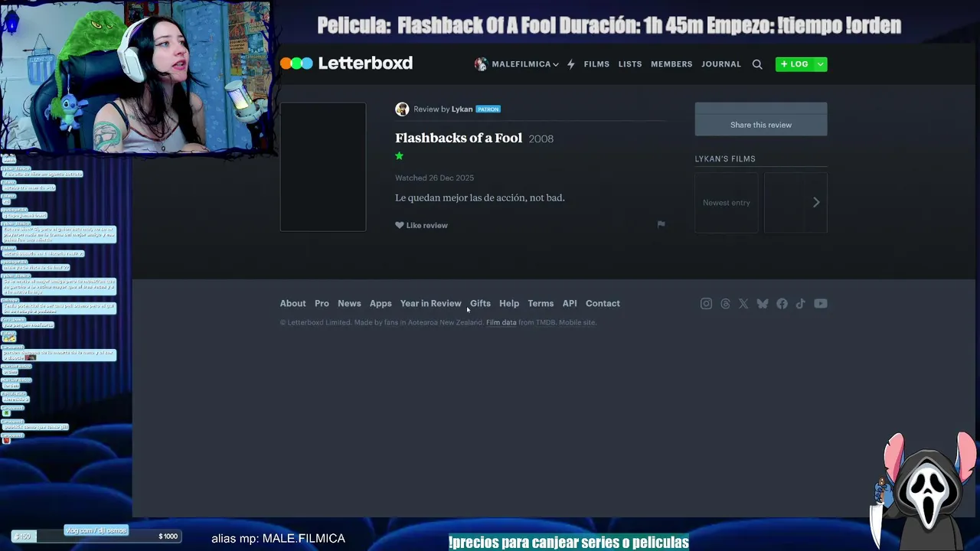Viewport: 980px width, 551px height.
Task: Click the Share this review button
Action: point(761,125)
